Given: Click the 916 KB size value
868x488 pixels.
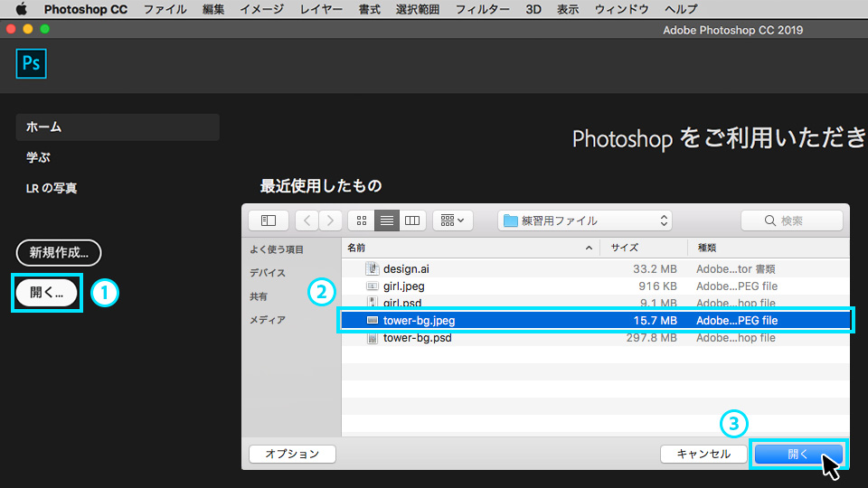Looking at the screenshot, I should point(657,286).
